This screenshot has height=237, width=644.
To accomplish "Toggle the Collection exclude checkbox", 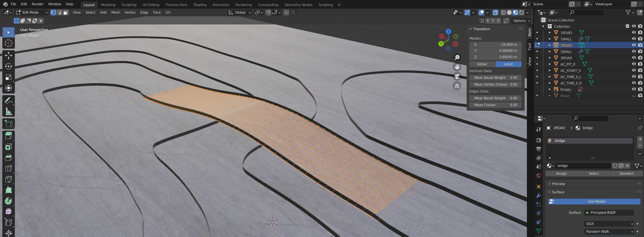I will 628,26.
